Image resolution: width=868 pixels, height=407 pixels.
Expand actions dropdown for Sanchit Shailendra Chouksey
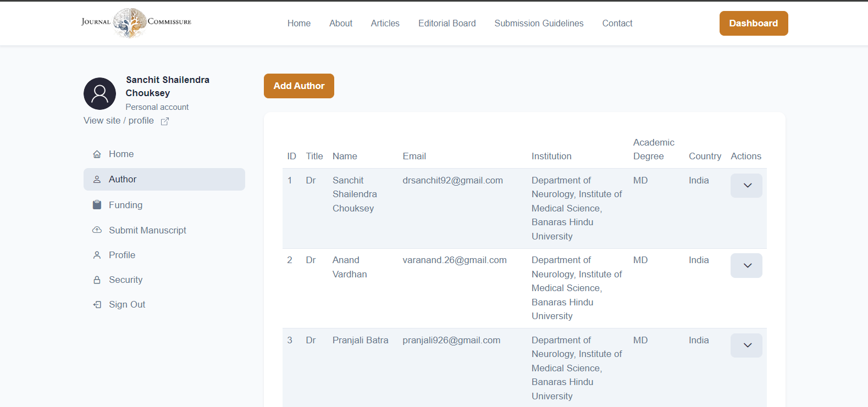(746, 186)
